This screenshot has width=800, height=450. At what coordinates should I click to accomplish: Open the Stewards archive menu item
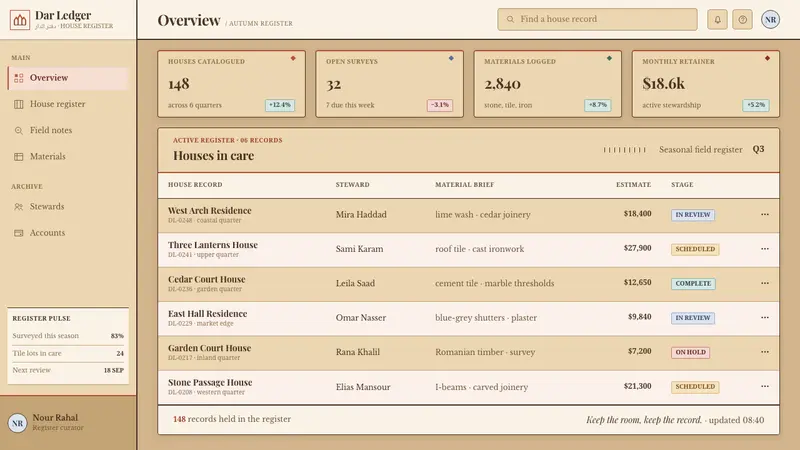click(68, 207)
